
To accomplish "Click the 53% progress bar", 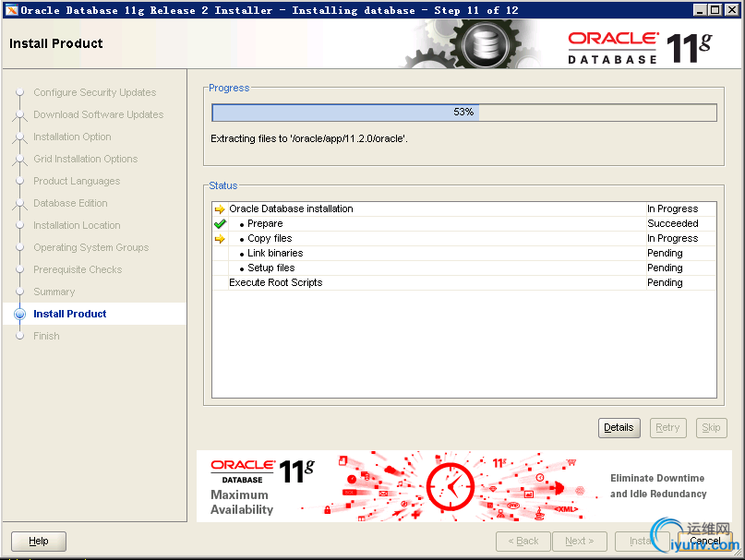I will coord(463,113).
